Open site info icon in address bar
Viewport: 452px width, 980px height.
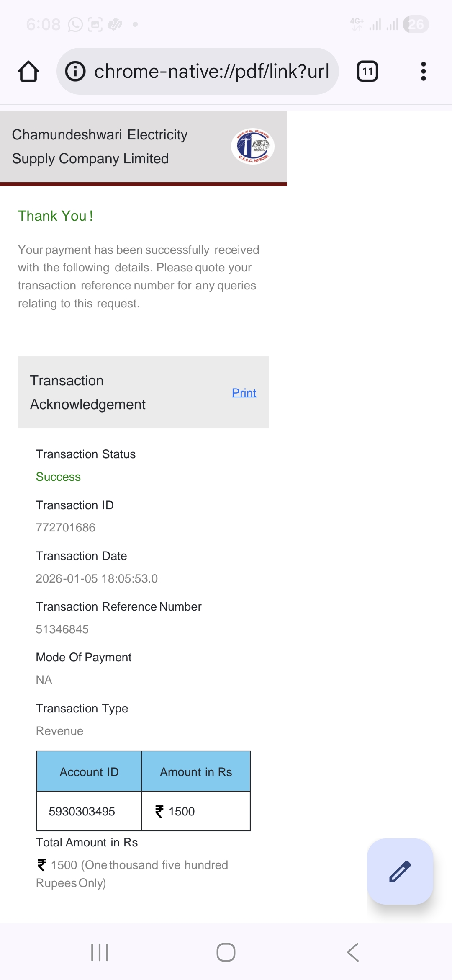pos(75,71)
